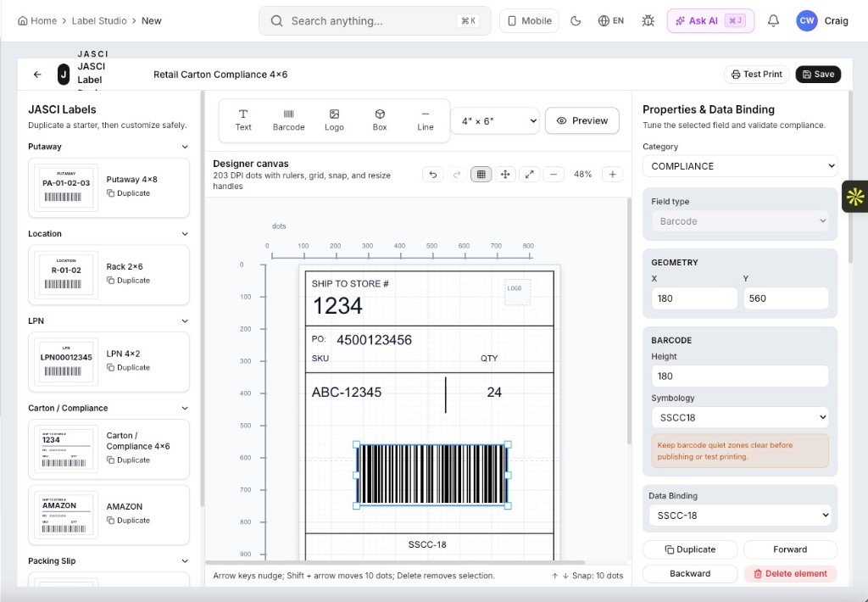Edit the geometry Y value field

pos(786,298)
